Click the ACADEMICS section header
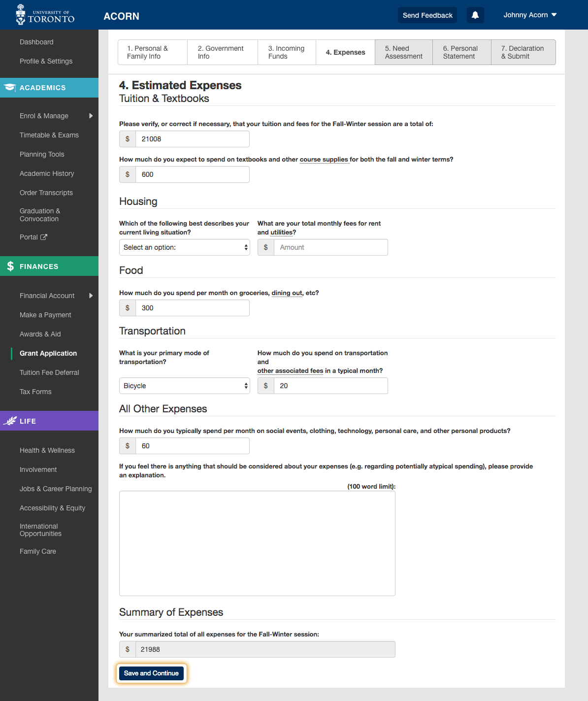588x701 pixels. tap(49, 88)
